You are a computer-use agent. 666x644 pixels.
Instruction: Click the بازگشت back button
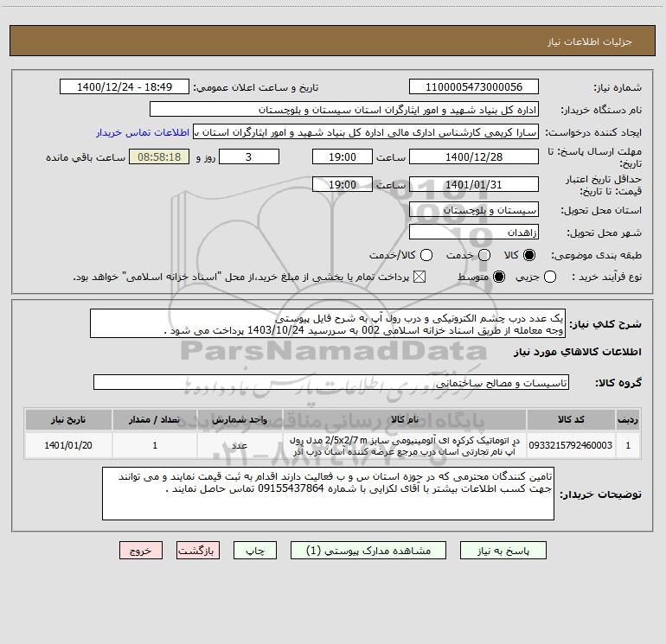pyautogui.click(x=198, y=551)
